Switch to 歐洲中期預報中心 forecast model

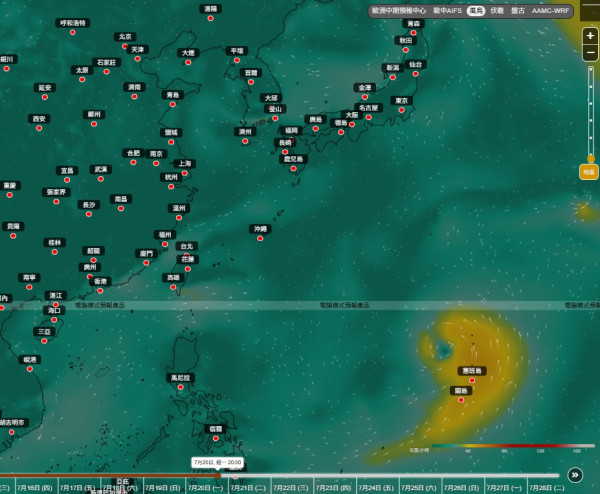(x=399, y=11)
